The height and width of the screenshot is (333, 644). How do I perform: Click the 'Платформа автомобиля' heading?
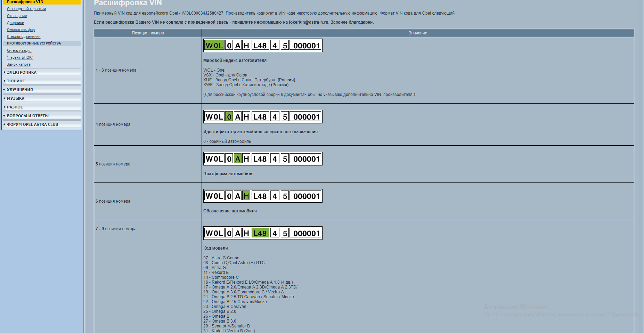228,174
